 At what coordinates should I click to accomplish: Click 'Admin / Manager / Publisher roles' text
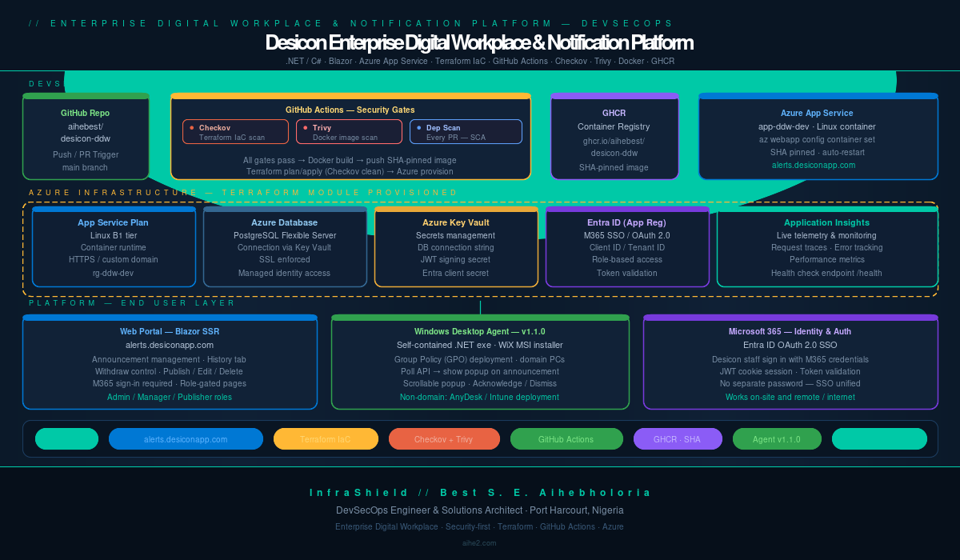[x=170, y=397]
